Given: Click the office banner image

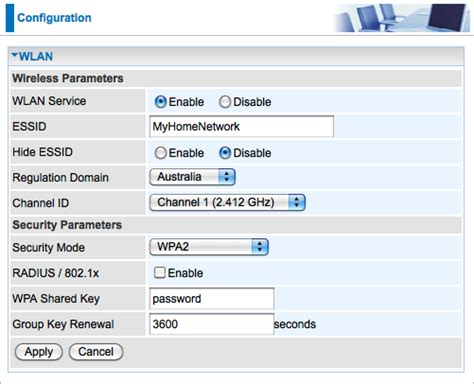Looking at the screenshot, I should (401, 18).
